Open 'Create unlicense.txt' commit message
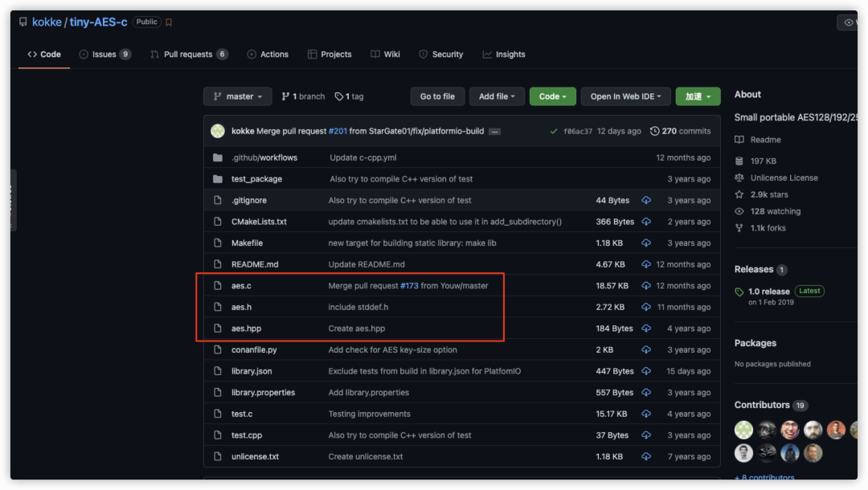This screenshot has height=490, width=868. [366, 457]
